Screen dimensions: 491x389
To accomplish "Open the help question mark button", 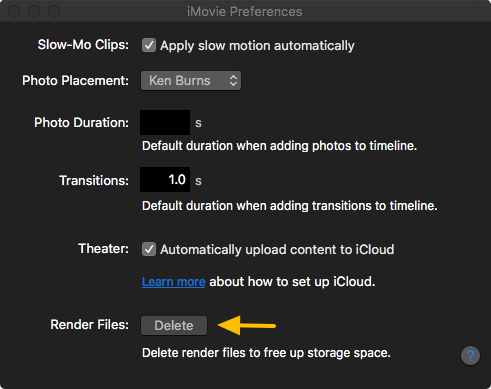I will [x=470, y=356].
